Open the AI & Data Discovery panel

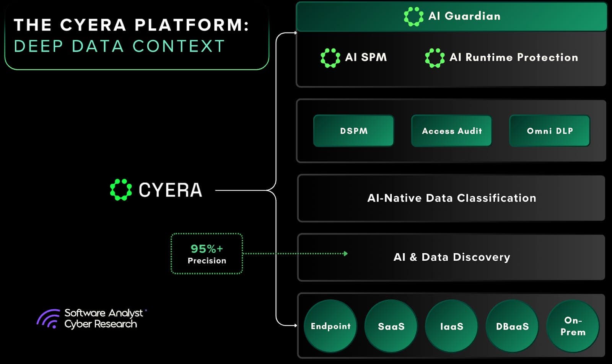tap(451, 257)
